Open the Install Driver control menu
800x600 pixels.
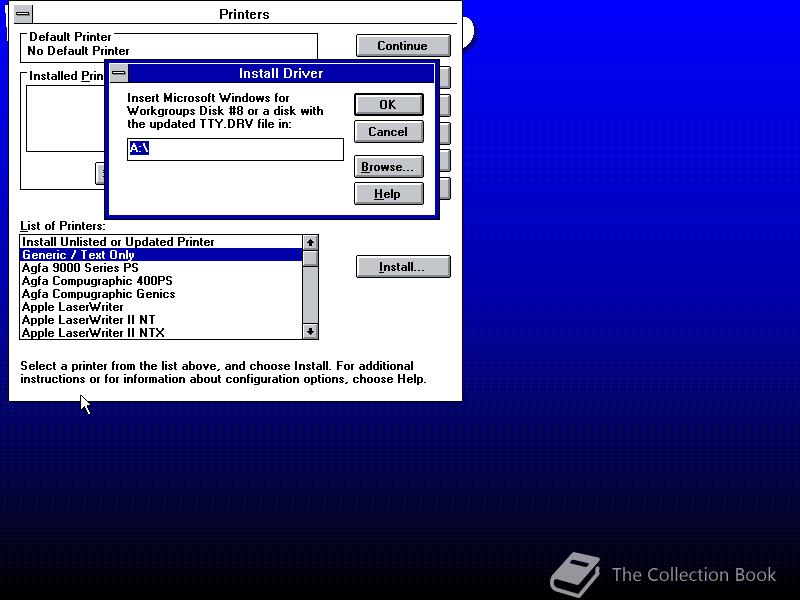[x=118, y=73]
